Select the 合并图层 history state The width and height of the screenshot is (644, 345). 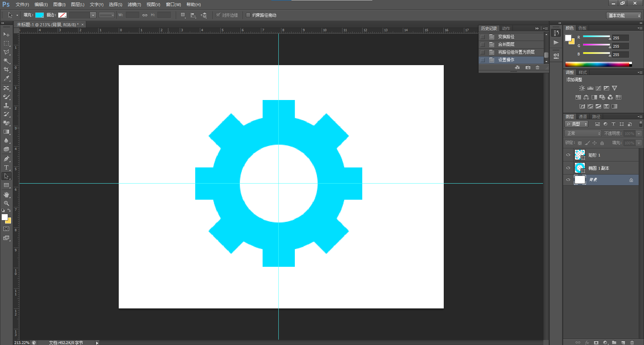tap(511, 44)
